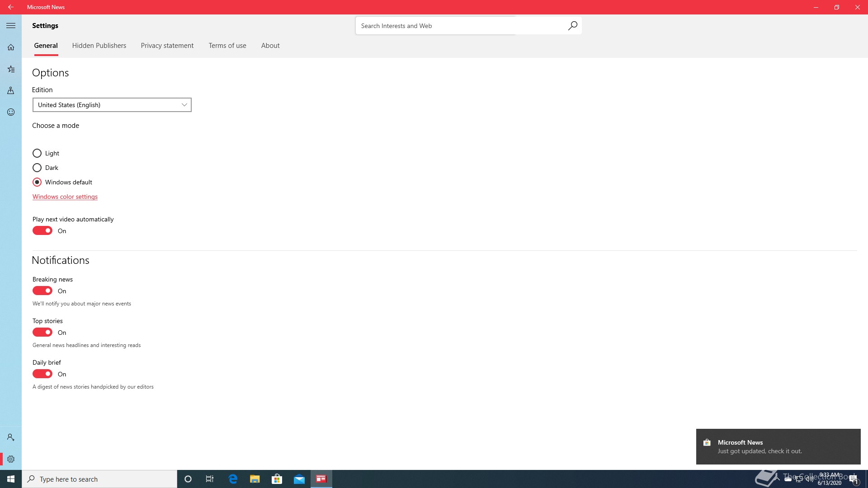Viewport: 868px width, 488px height.
Task: Open the smiley feedback icon
Action: [11, 112]
